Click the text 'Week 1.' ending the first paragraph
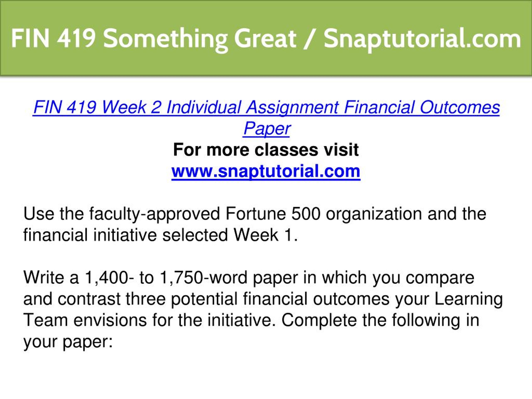The image size is (532, 399). tap(266, 235)
